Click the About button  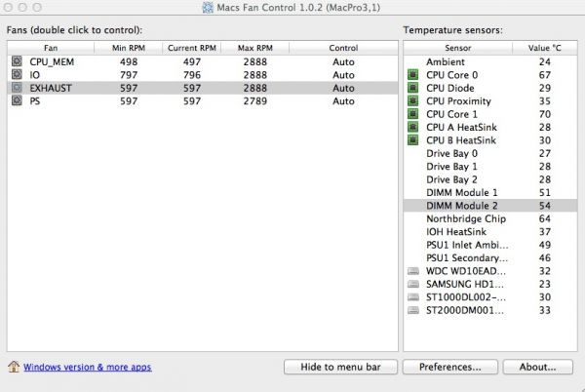click(537, 368)
